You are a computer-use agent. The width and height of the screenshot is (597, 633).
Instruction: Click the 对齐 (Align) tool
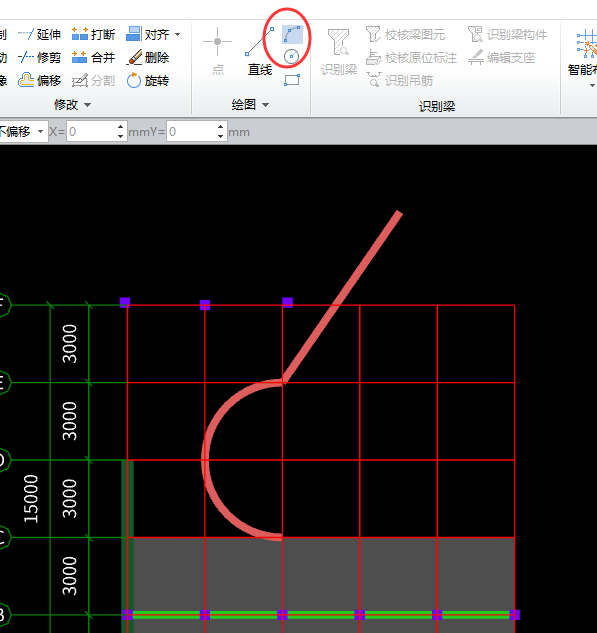[x=148, y=34]
